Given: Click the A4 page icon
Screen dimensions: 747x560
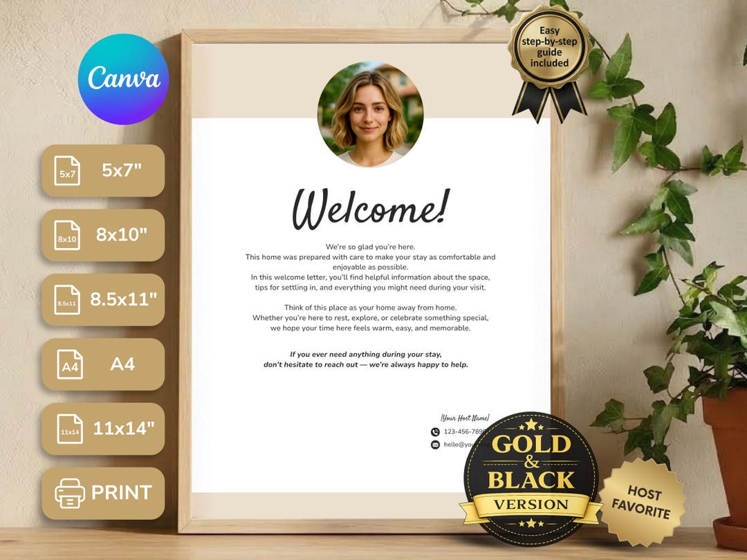Looking at the screenshot, I should pyautogui.click(x=70, y=364).
